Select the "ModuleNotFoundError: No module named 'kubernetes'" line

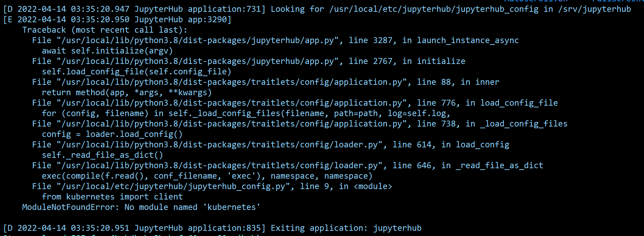[141, 207]
